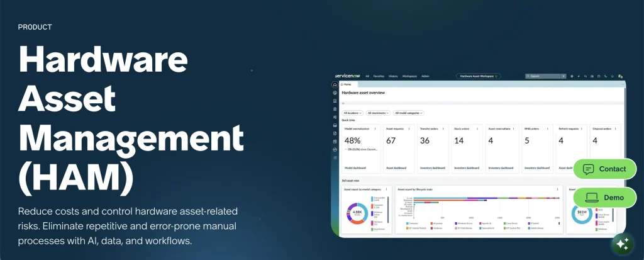
Task: Open the user avatar in the top bar
Action: pos(620,76)
